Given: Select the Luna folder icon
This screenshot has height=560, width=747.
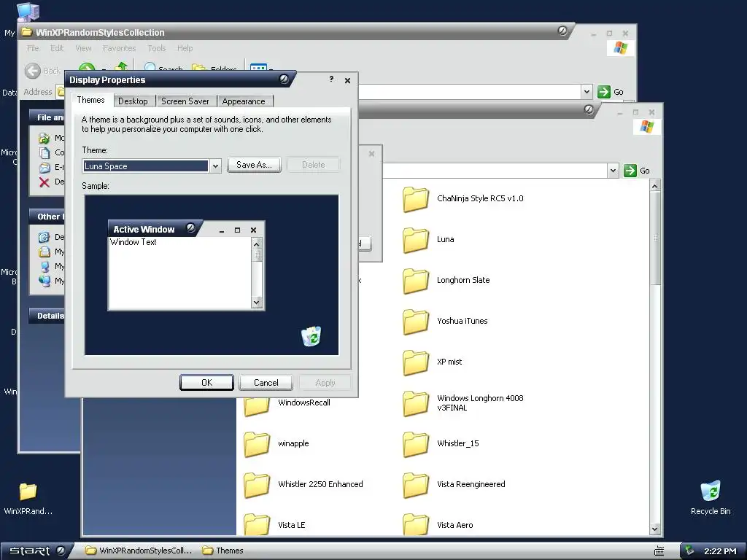Looking at the screenshot, I should click(x=415, y=239).
